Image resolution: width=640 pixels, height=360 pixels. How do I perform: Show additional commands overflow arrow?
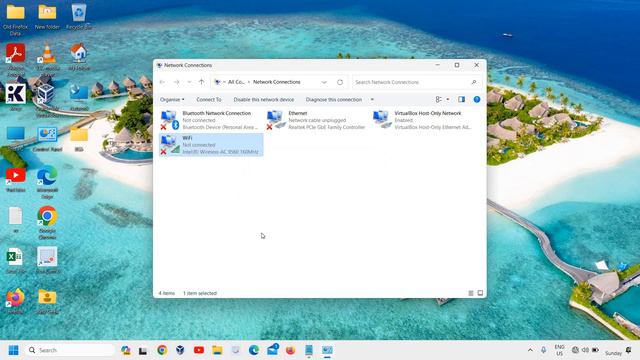point(372,100)
